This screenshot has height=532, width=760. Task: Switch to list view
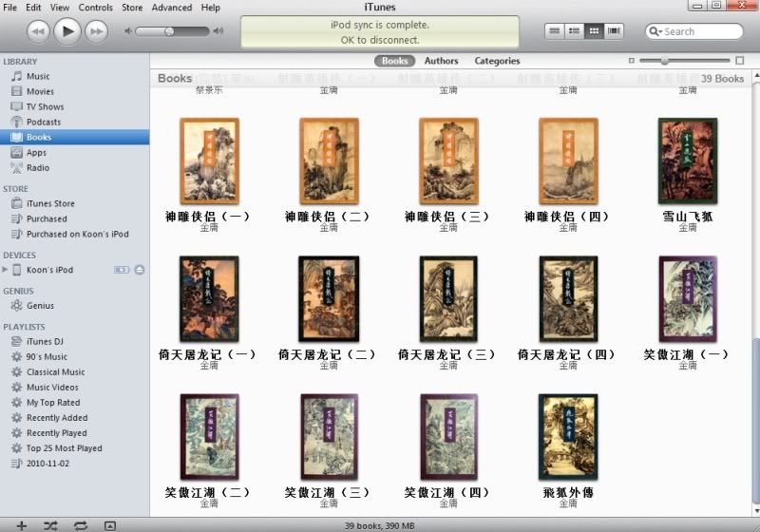[554, 31]
